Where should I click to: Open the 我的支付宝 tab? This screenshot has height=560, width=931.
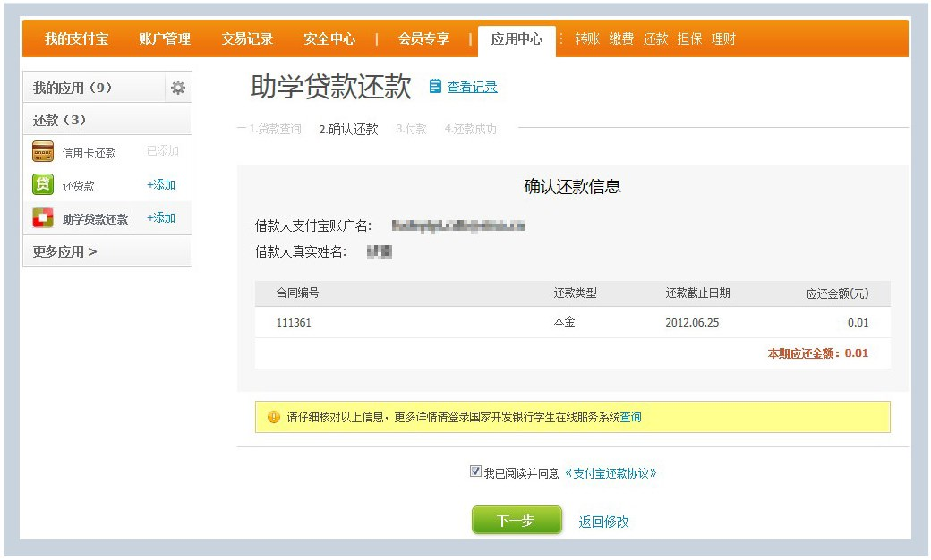click(77, 39)
